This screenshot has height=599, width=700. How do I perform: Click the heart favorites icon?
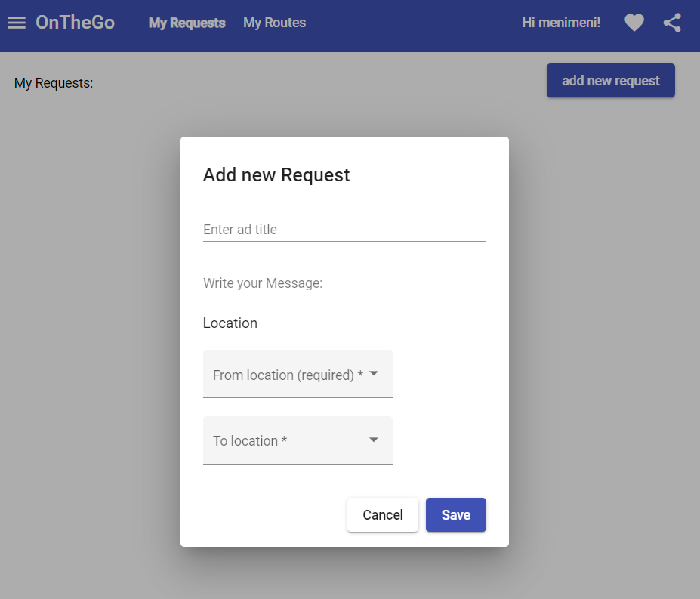point(634,23)
